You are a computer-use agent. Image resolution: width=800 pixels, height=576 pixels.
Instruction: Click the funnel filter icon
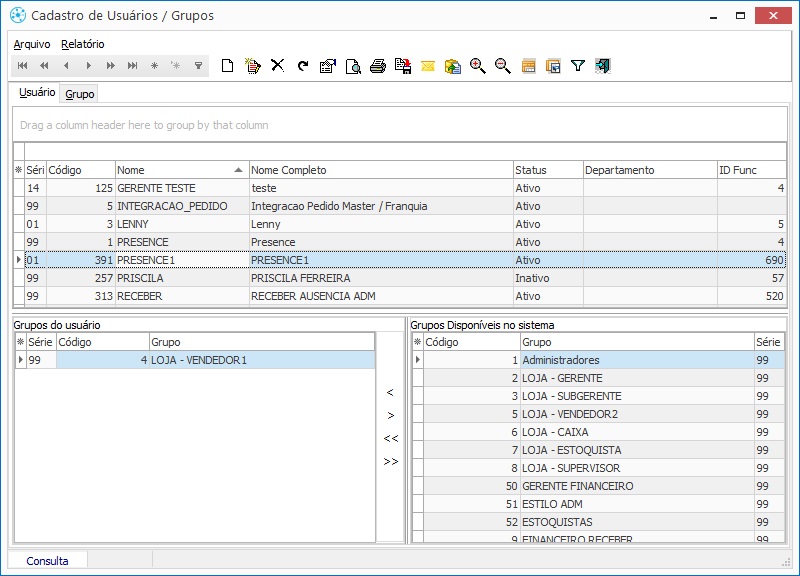click(578, 66)
